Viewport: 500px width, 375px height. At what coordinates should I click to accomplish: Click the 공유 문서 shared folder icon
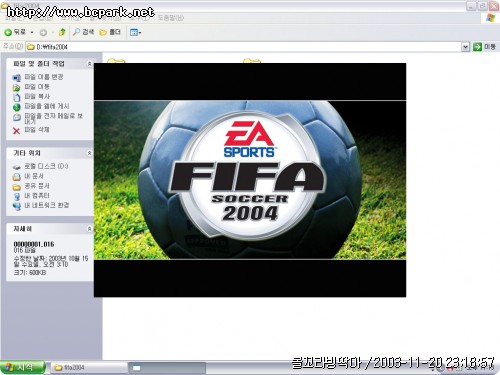tap(16, 187)
